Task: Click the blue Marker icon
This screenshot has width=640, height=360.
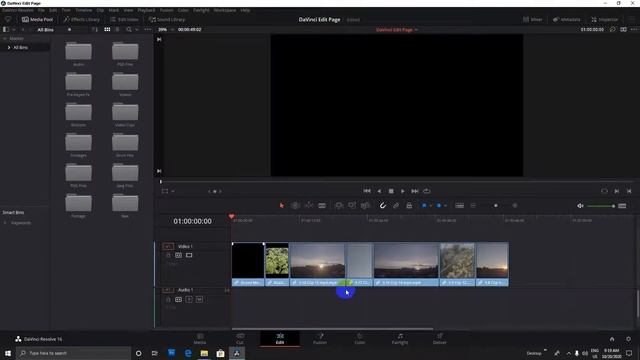Action: (439, 205)
